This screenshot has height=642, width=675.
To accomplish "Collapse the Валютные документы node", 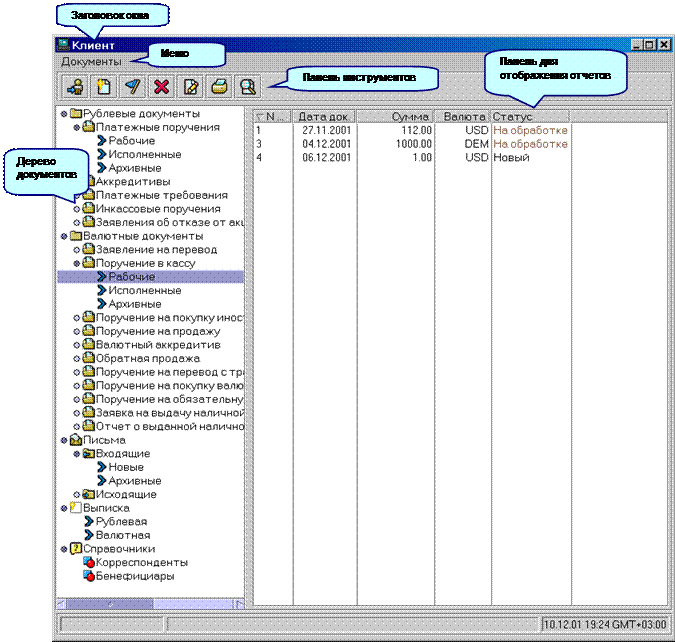I will coord(64,236).
